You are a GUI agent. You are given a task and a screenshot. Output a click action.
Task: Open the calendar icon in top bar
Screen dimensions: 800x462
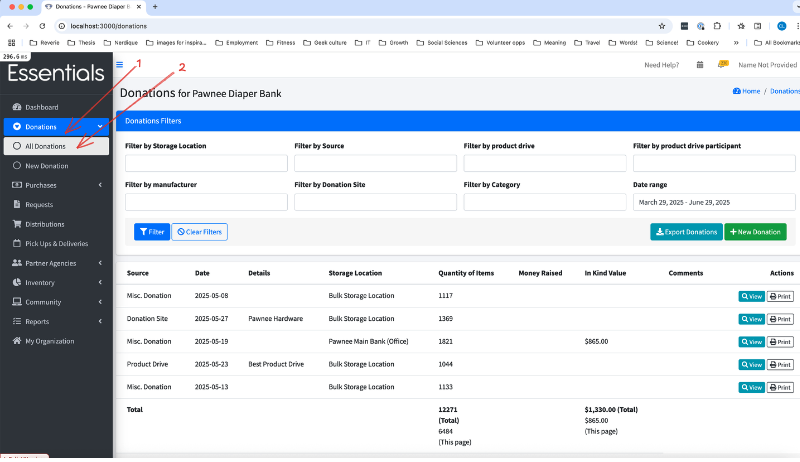click(700, 65)
